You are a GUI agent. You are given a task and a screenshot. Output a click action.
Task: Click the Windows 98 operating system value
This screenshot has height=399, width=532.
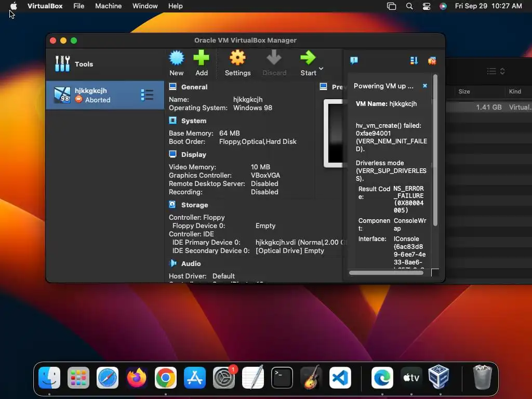252,108
